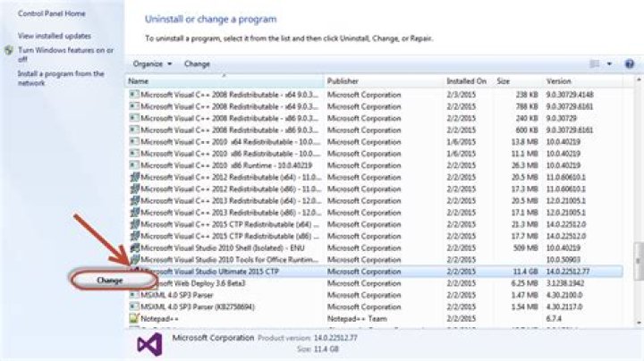The width and height of the screenshot is (644, 361).
Task: Select Visual Studio 2010 Shell (Isolated) - ENU name
Action: tap(223, 248)
